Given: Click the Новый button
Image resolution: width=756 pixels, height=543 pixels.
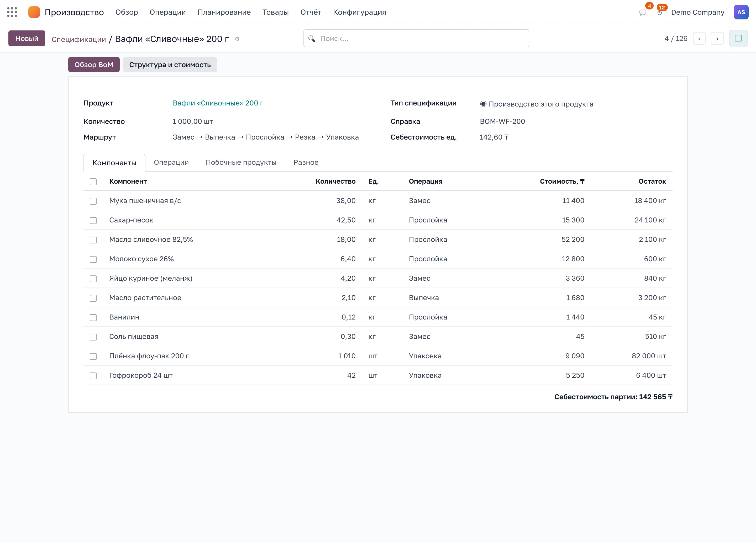Looking at the screenshot, I should tap(27, 38).
